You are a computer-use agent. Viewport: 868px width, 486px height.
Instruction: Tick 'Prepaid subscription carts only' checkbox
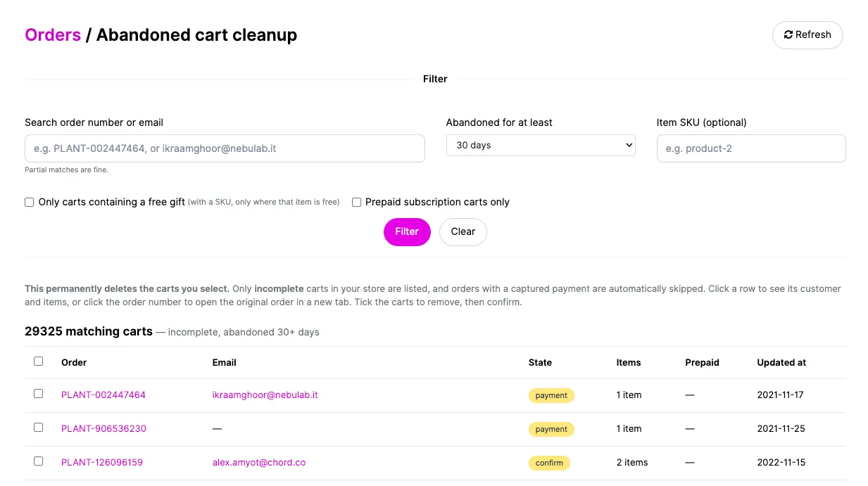click(356, 203)
